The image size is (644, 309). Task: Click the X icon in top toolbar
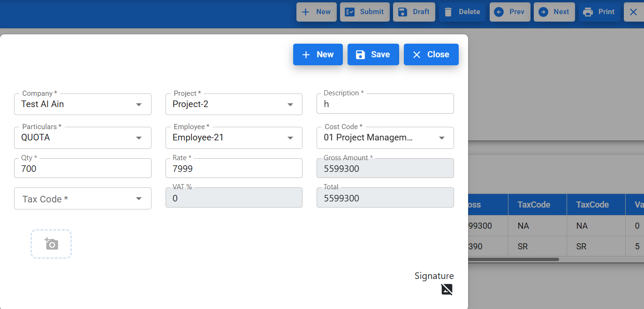(633, 12)
